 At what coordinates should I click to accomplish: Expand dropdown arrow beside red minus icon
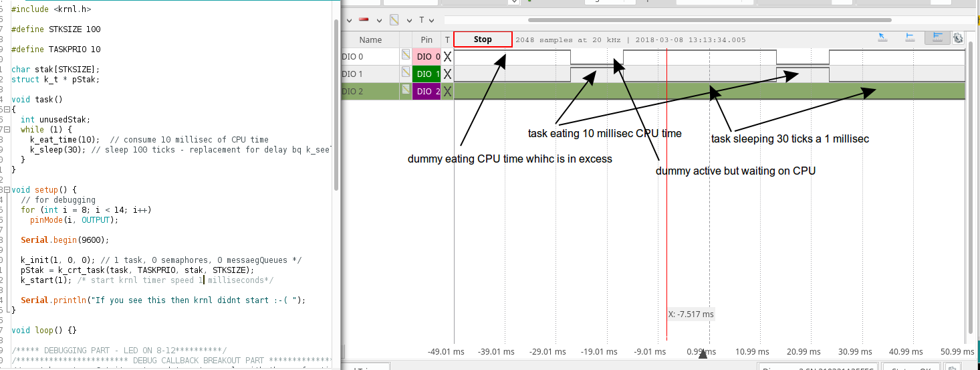point(379,20)
